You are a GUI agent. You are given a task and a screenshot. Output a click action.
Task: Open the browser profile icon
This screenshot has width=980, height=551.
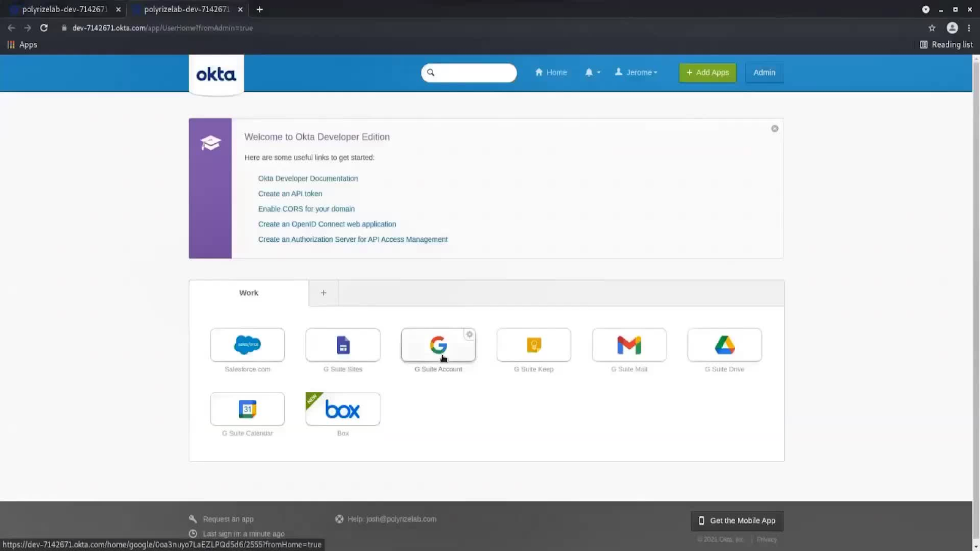(952, 28)
